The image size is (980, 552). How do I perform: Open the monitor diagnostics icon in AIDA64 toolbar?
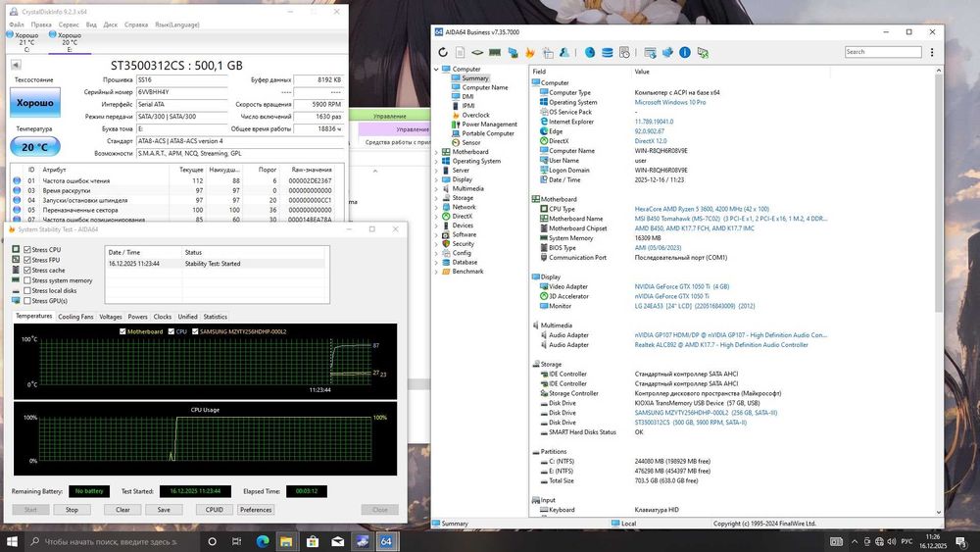pyautogui.click(x=514, y=53)
